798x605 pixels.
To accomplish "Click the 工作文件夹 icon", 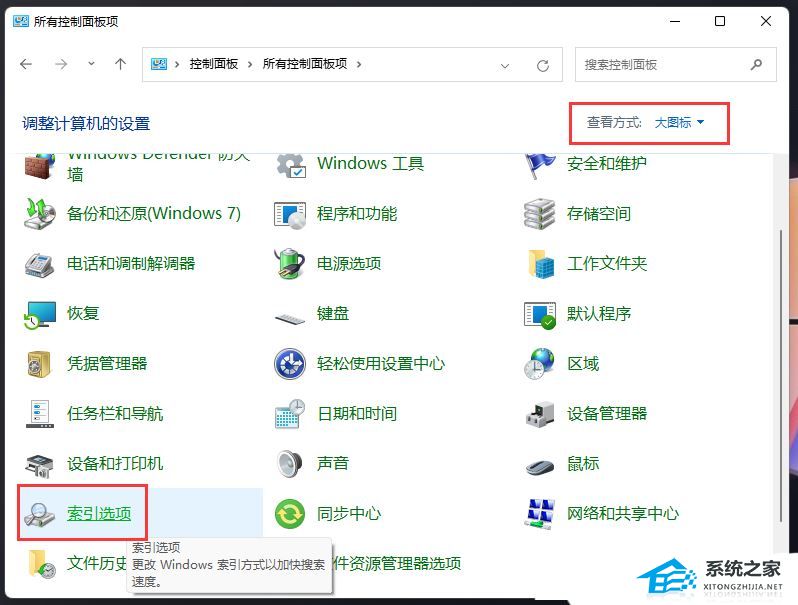I will [540, 264].
